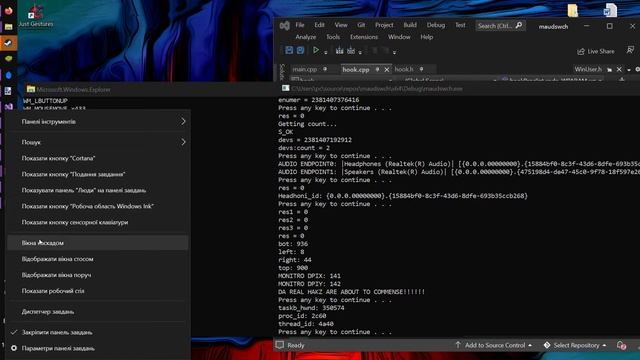Click the Visual Studio icon on the taskbar
The image size is (640, 360).
pyautogui.click(x=8, y=107)
